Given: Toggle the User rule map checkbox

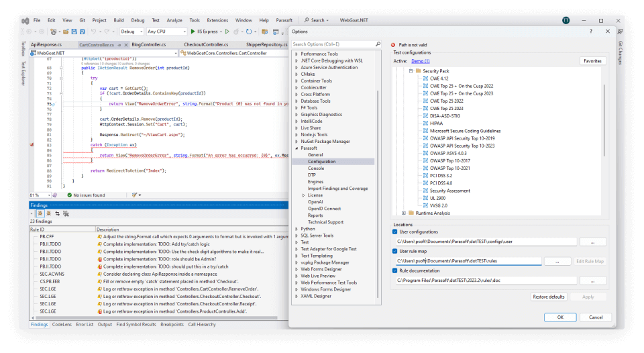Looking at the screenshot, I should point(394,251).
